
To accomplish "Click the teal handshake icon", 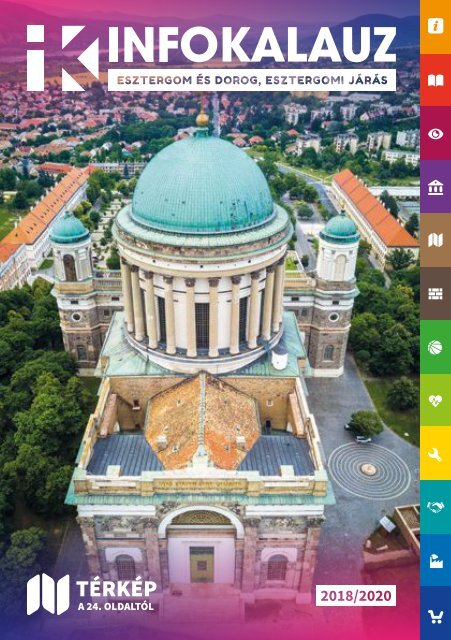I will click(435, 507).
